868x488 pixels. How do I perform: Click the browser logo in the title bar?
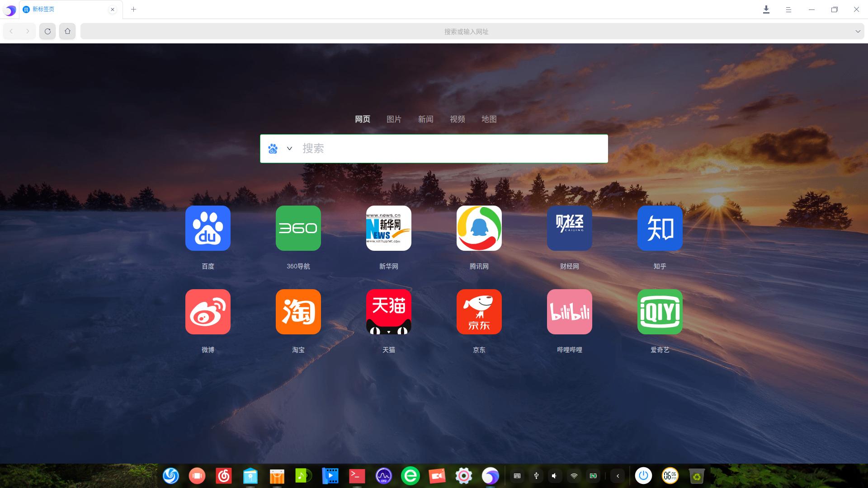tap(9, 9)
